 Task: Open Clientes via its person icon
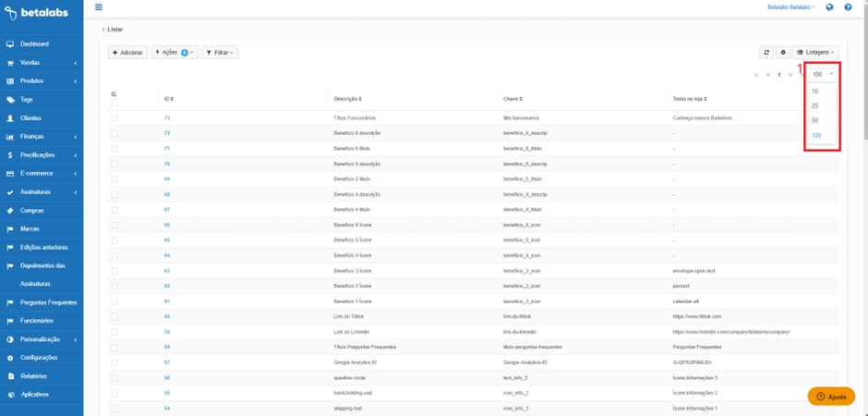coord(10,118)
